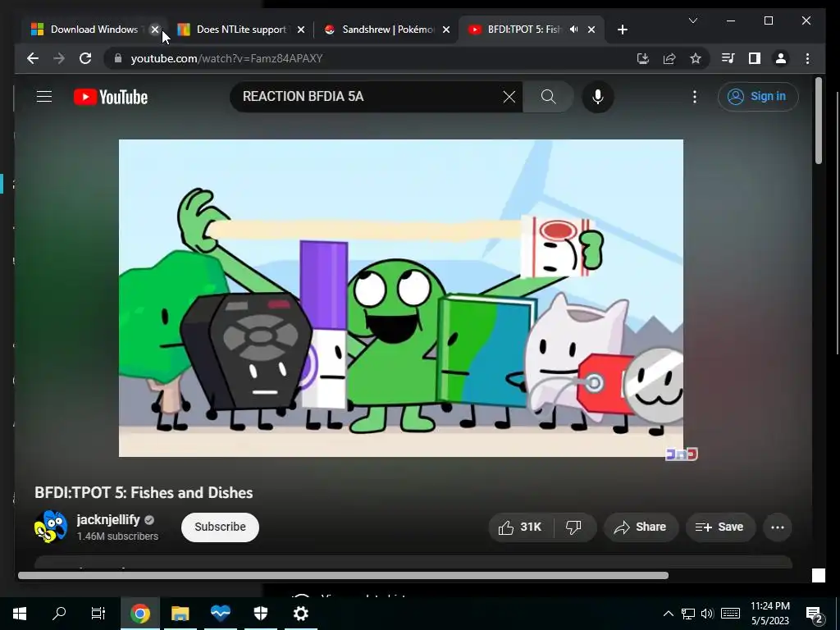The width and height of the screenshot is (840, 630).
Task: Show hidden system tray icons
Action: 668,614
